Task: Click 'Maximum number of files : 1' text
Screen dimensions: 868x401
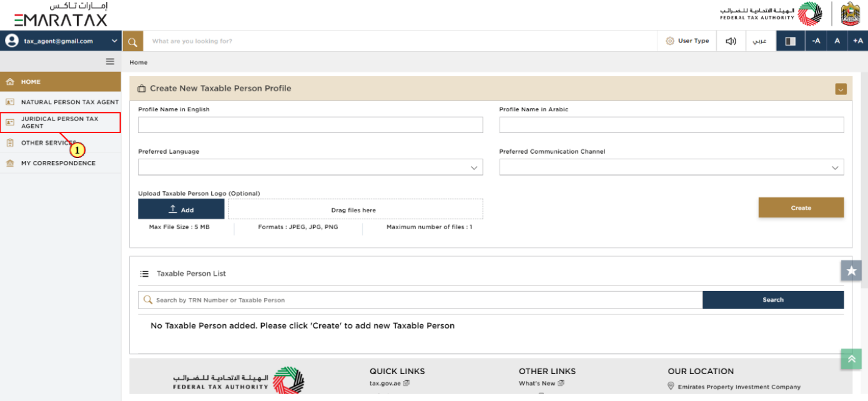Action: click(429, 227)
